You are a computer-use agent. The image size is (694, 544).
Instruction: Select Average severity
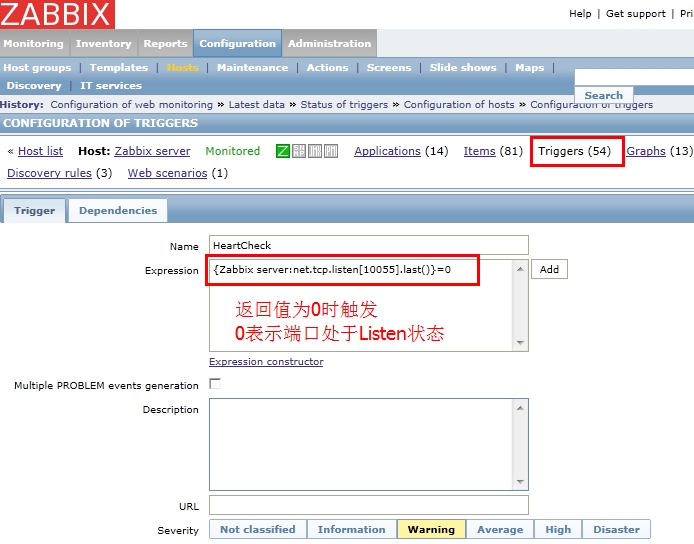click(500, 529)
